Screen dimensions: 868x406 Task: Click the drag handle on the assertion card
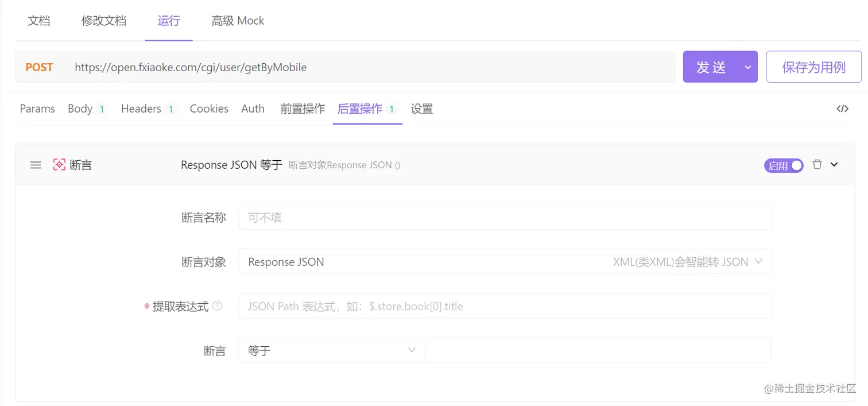35,165
